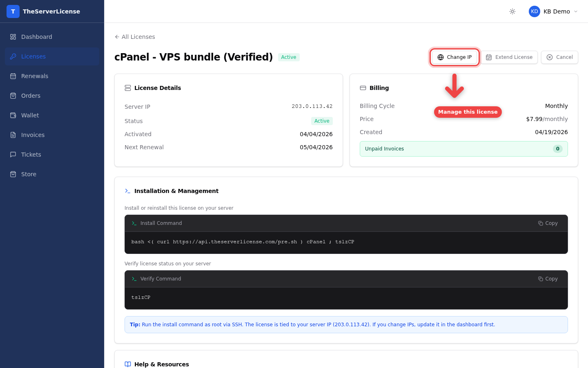Screen dimensions: 588x368
Task: Click the Help & Resources book icon
Action: coord(128,364)
